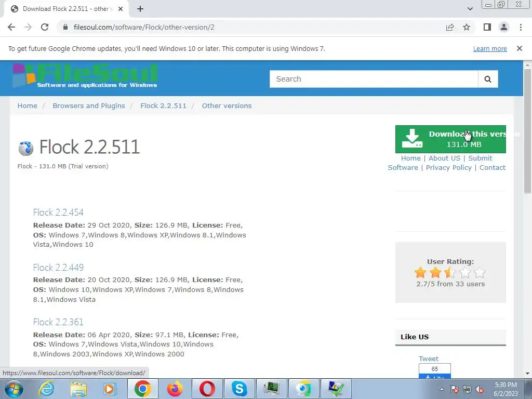Click the muted volume tray icon
Image resolution: width=532 pixels, height=399 pixels.
[x=480, y=389]
